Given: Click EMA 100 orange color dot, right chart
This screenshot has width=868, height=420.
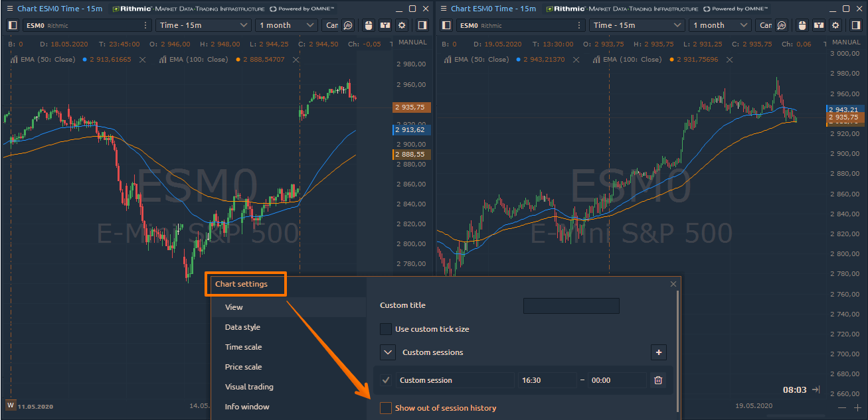Looking at the screenshot, I should coord(671,60).
